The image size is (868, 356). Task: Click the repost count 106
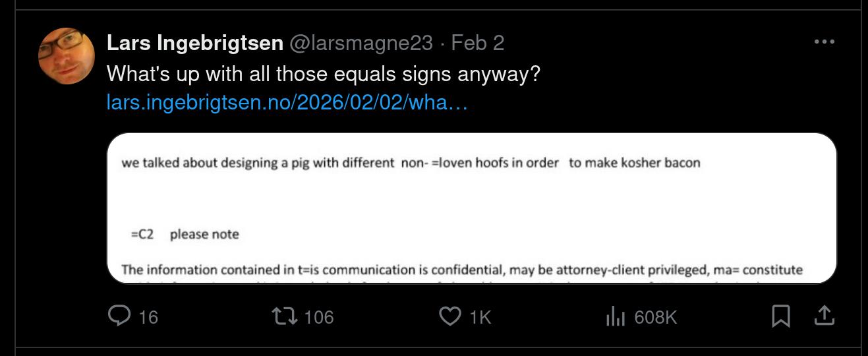click(319, 317)
